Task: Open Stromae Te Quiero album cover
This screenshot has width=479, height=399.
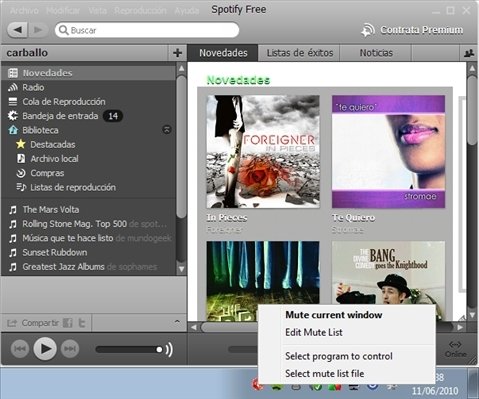Action: (388, 152)
